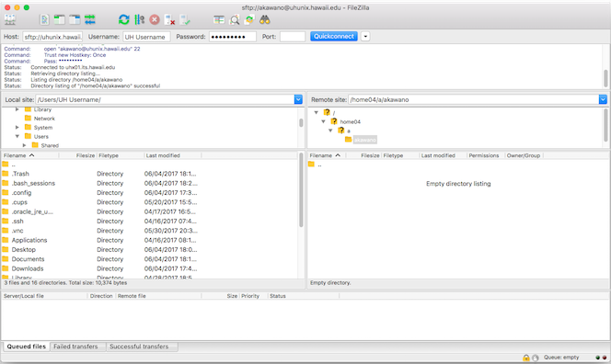Click the red activity indicator LED

pyautogui.click(x=605, y=358)
